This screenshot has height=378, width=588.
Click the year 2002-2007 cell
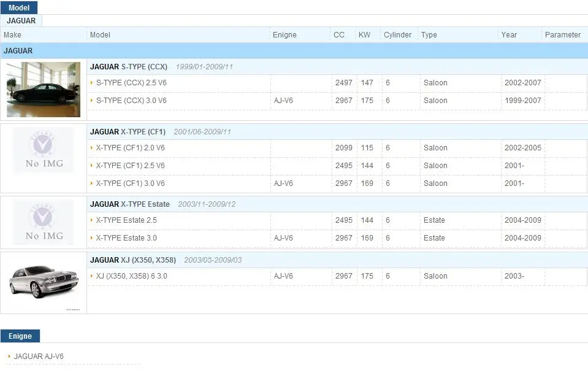(523, 83)
